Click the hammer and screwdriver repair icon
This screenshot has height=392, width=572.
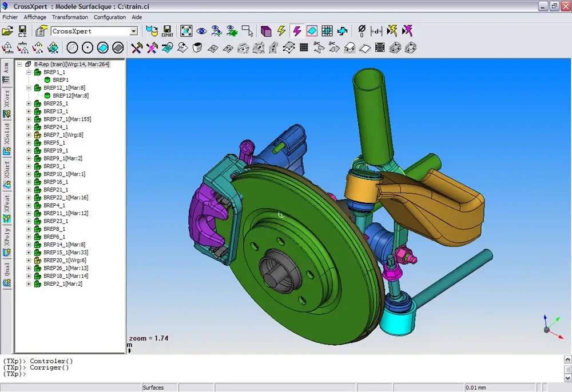click(x=137, y=48)
